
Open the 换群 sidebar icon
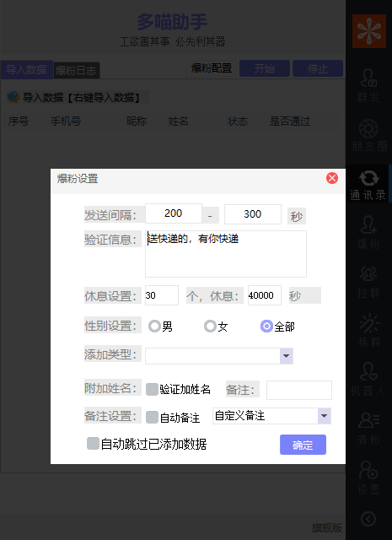coord(369,331)
